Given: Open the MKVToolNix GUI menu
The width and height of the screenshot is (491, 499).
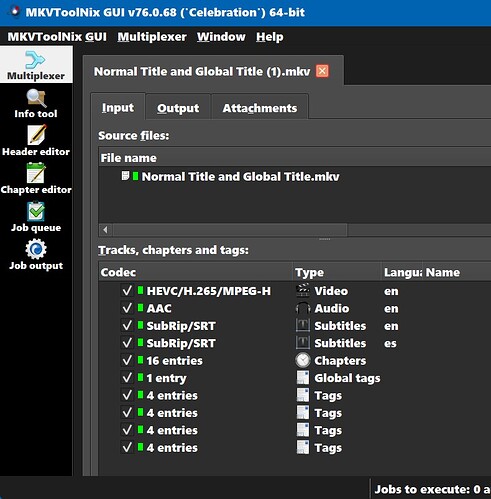Looking at the screenshot, I should [57, 37].
